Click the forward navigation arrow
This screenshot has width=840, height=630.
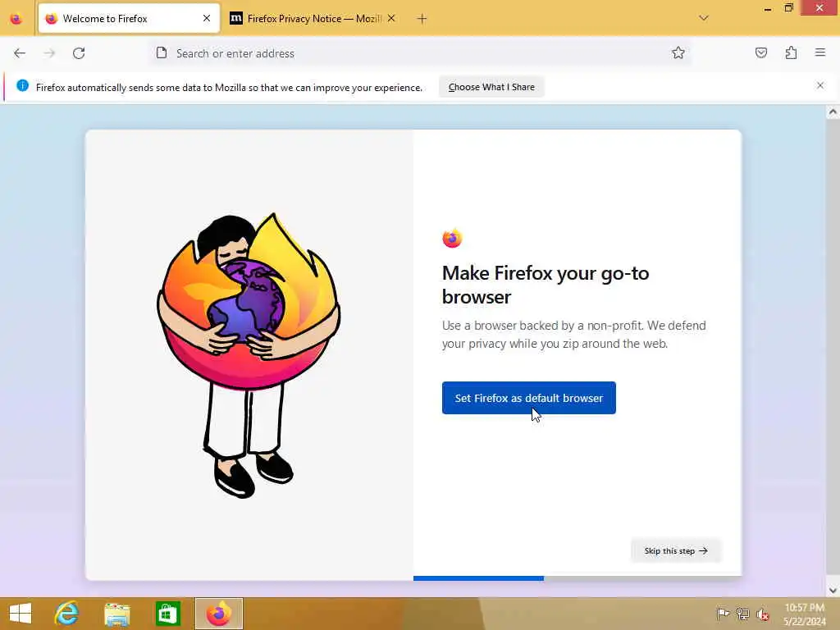[49, 53]
